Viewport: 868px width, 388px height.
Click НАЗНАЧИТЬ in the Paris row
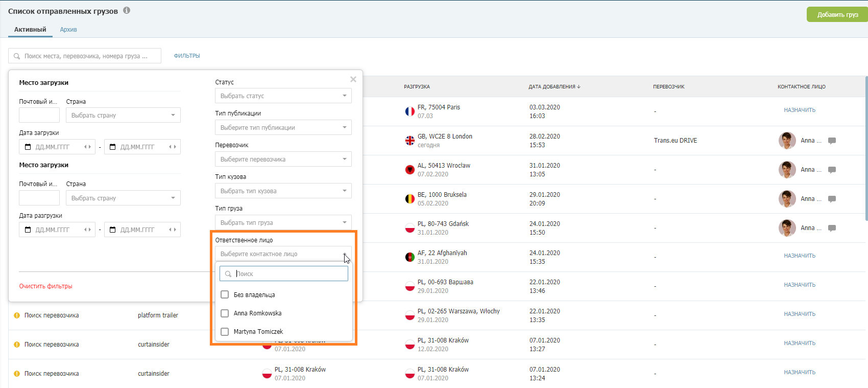pos(800,110)
